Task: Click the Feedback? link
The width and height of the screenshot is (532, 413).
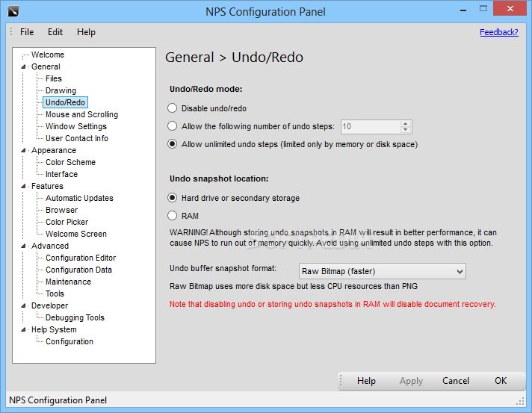Action: [499, 32]
